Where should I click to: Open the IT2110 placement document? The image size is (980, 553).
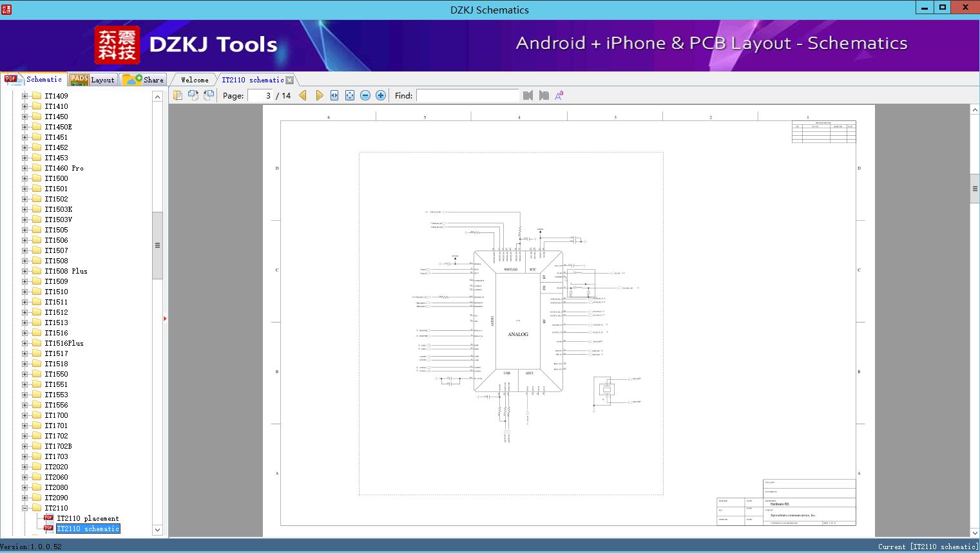[88, 518]
